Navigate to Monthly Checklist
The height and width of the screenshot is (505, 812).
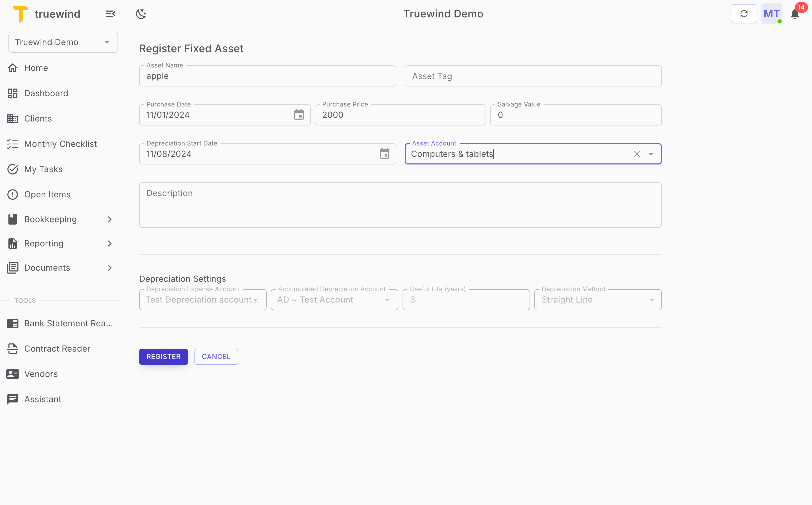pos(60,144)
